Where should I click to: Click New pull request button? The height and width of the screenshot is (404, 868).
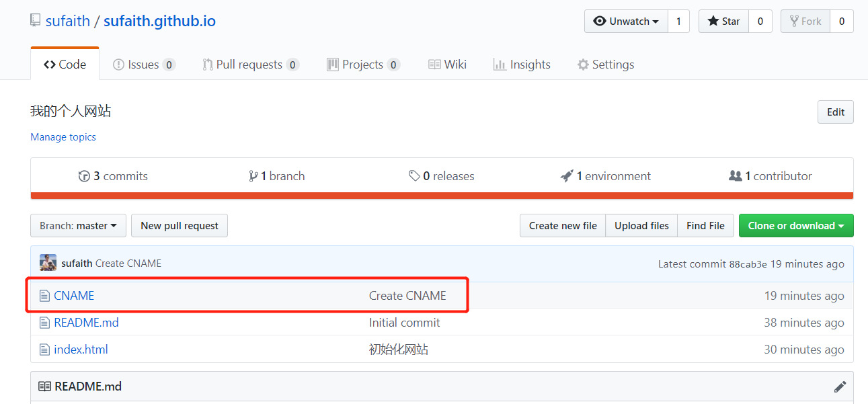pos(180,226)
